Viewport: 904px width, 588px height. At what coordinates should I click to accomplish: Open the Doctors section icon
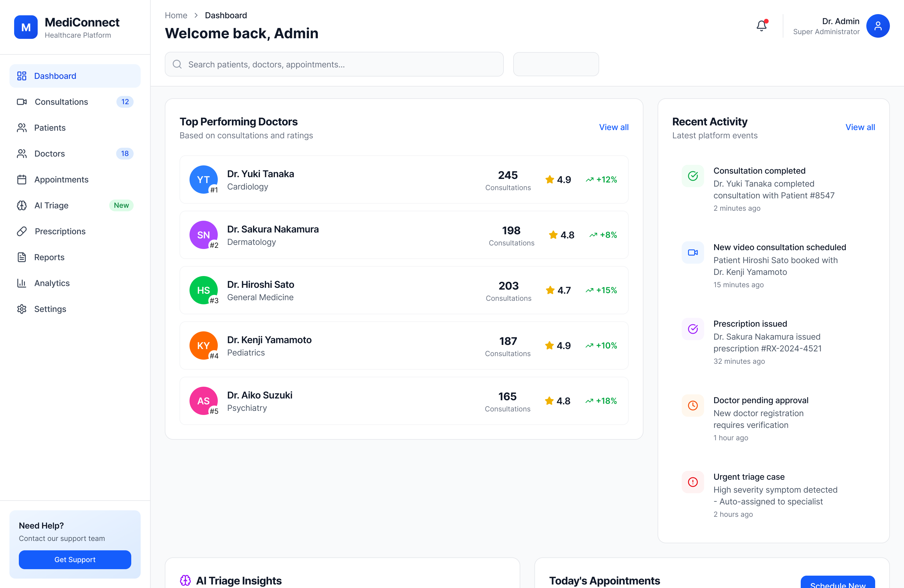[22, 153]
